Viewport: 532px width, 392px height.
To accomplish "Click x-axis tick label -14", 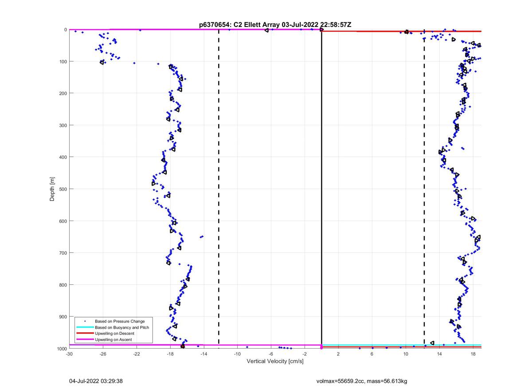I will pyautogui.click(x=203, y=354).
